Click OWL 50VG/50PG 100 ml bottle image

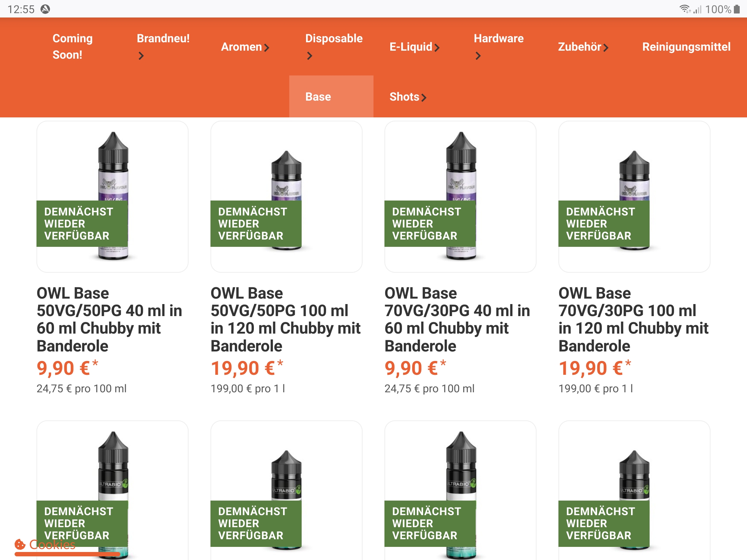(x=286, y=197)
